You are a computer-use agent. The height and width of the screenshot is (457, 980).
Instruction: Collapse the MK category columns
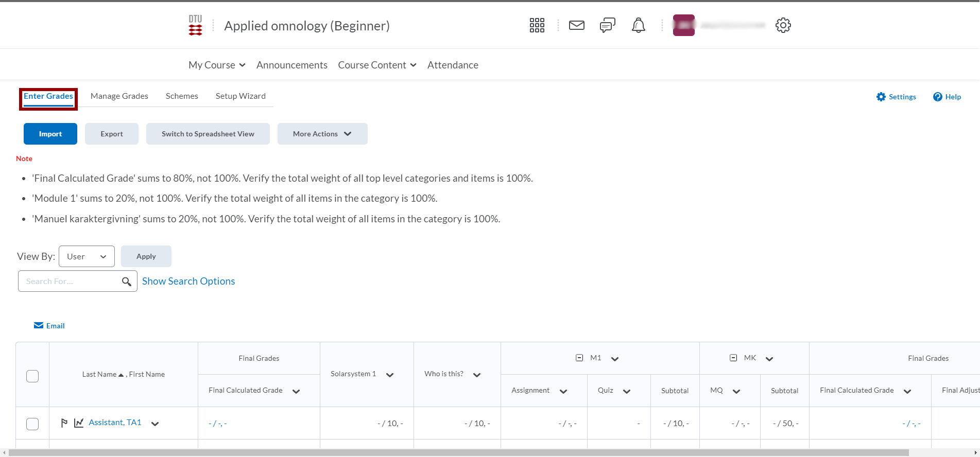point(733,358)
